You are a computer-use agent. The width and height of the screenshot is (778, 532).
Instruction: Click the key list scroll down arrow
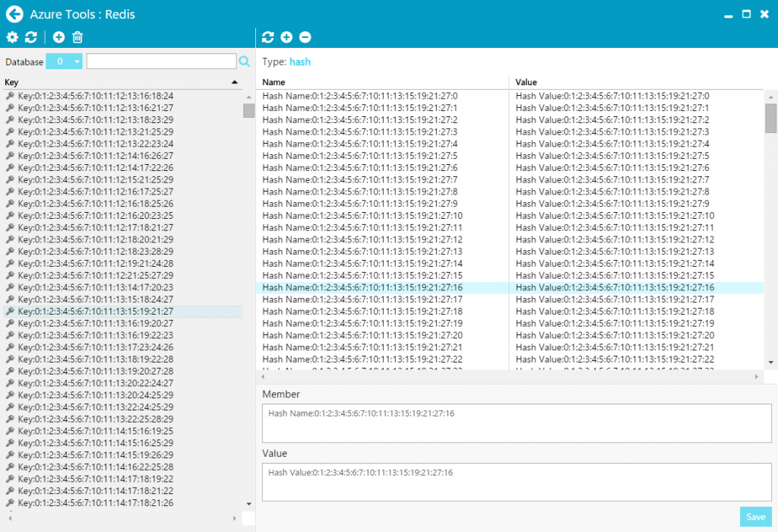pos(248,503)
